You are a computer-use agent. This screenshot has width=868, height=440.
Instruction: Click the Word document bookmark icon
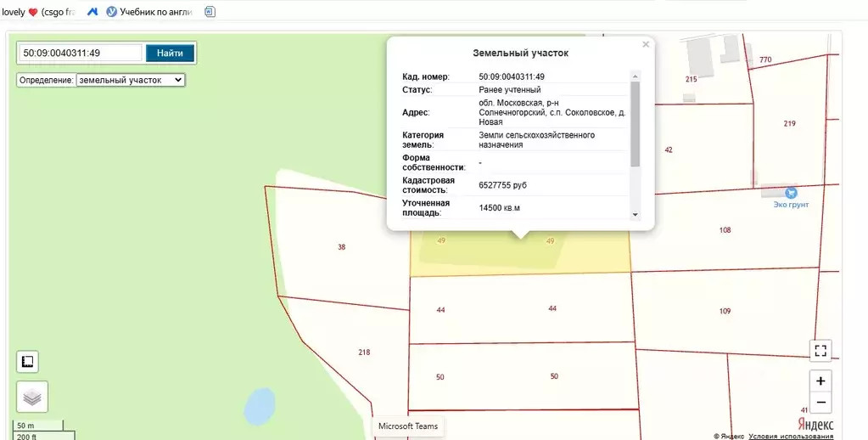(210, 12)
